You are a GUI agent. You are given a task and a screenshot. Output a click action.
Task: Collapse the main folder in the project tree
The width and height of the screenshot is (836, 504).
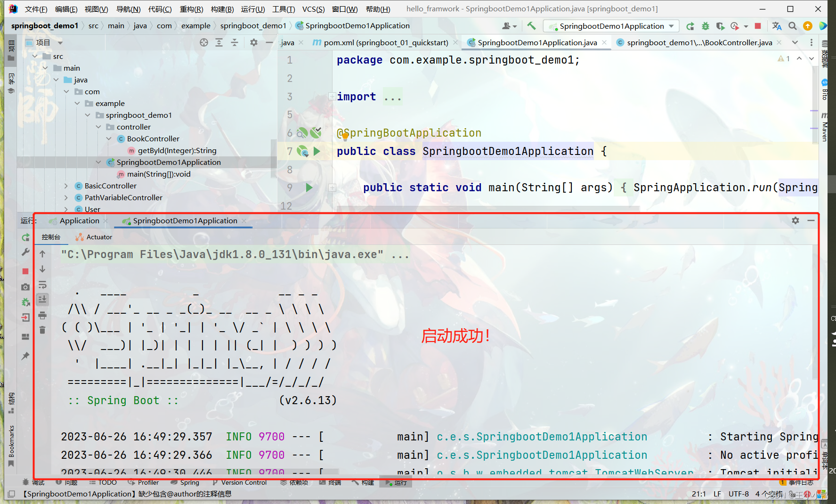(x=45, y=68)
